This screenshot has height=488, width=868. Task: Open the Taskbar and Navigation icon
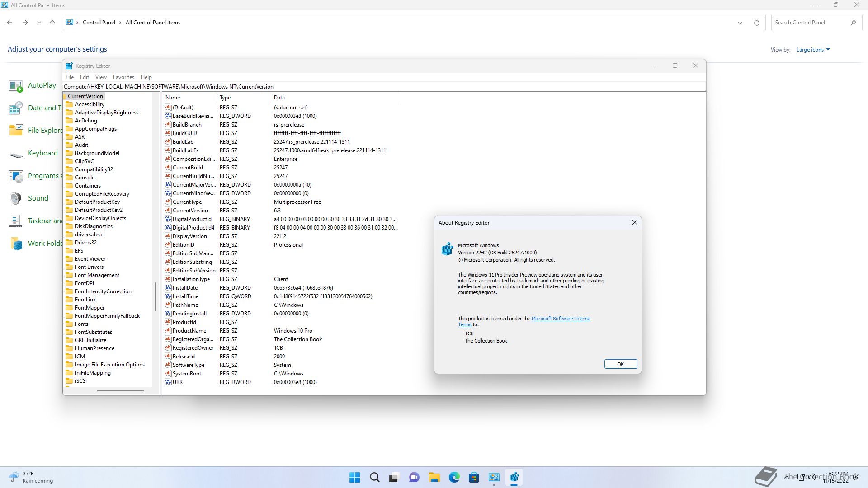(x=16, y=221)
